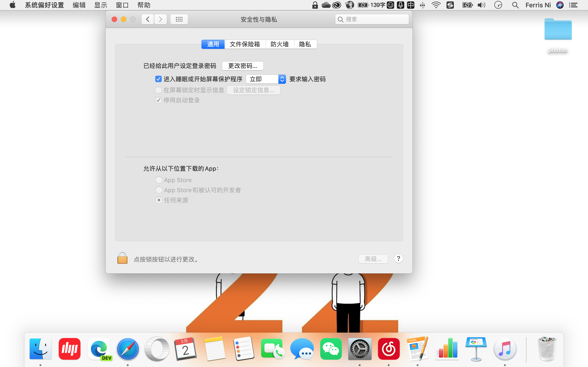
Task: Open WeChat from the Dock
Action: click(331, 349)
